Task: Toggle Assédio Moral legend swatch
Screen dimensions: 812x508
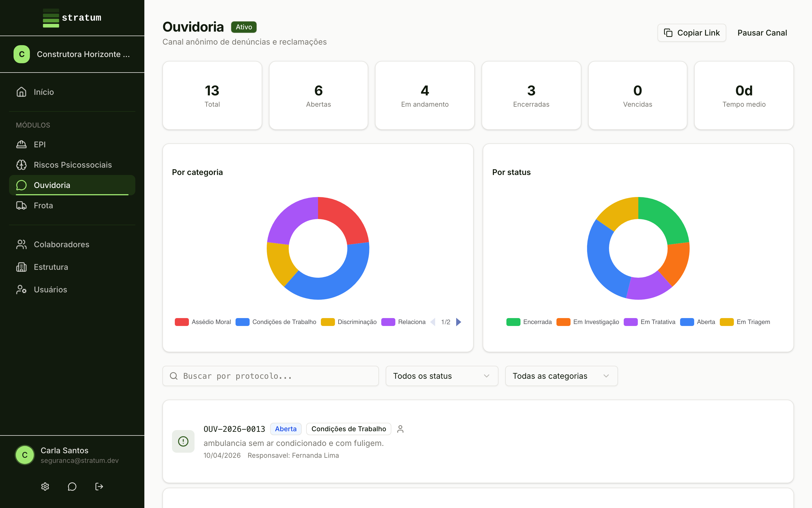Action: [182, 322]
